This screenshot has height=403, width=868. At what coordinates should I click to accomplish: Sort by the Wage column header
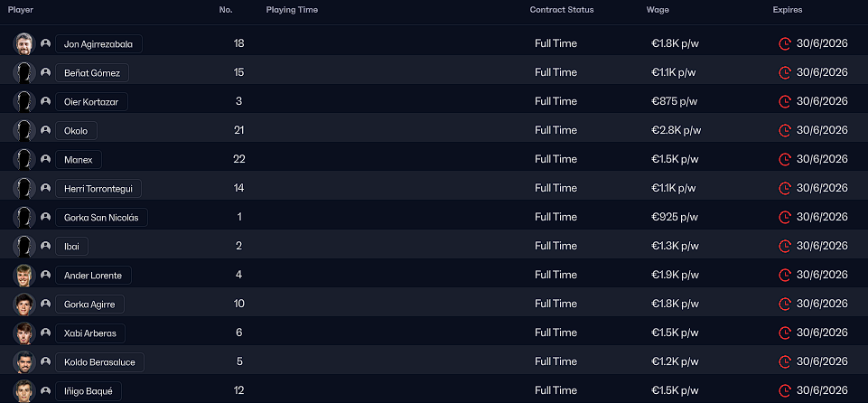[657, 10]
